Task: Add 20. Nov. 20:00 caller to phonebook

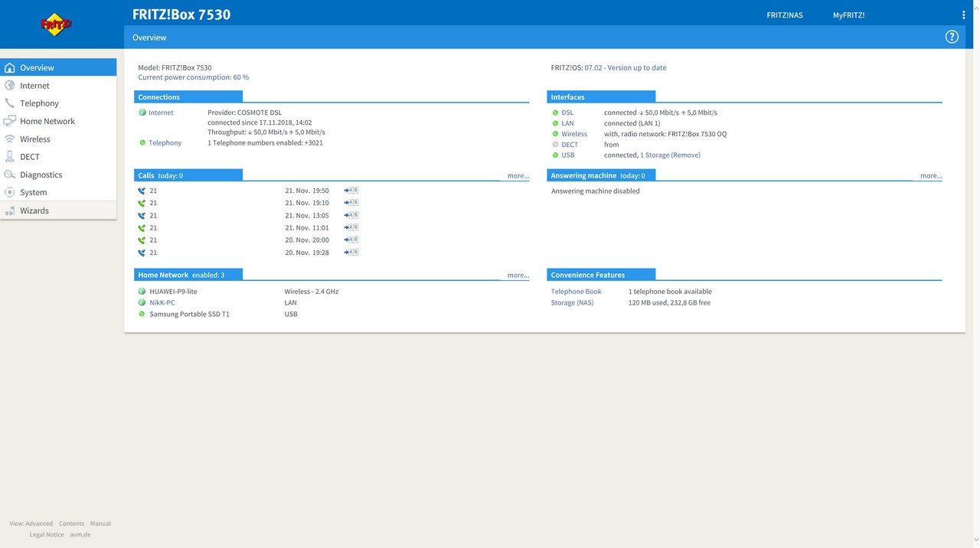Action: pyautogui.click(x=351, y=240)
